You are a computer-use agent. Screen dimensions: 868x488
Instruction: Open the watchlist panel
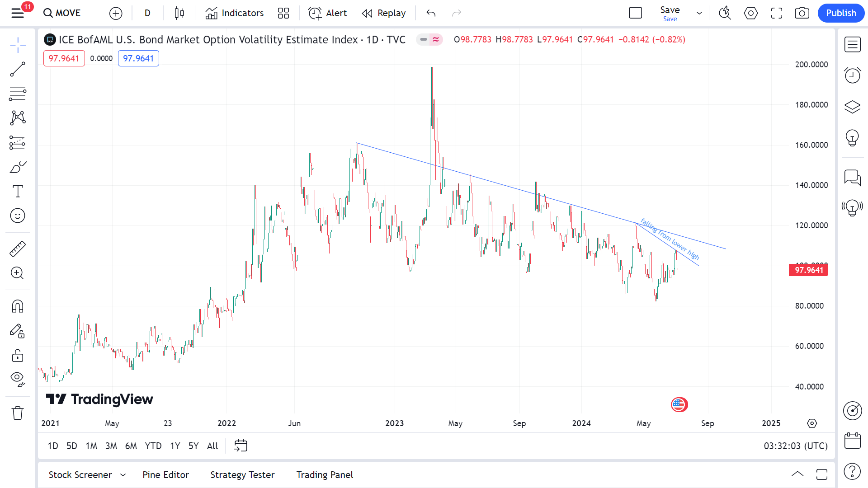(x=852, y=45)
